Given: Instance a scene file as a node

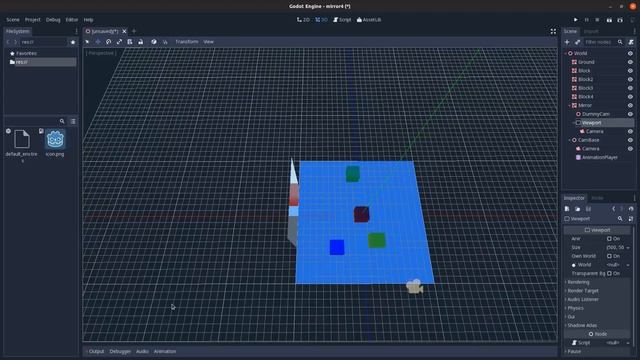Looking at the screenshot, I should pyautogui.click(x=578, y=42).
